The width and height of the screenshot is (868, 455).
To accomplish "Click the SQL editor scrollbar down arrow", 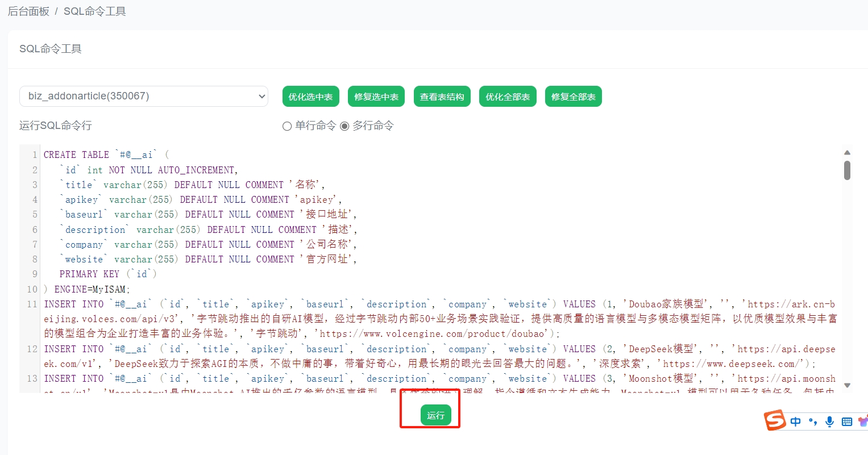I will [847, 385].
